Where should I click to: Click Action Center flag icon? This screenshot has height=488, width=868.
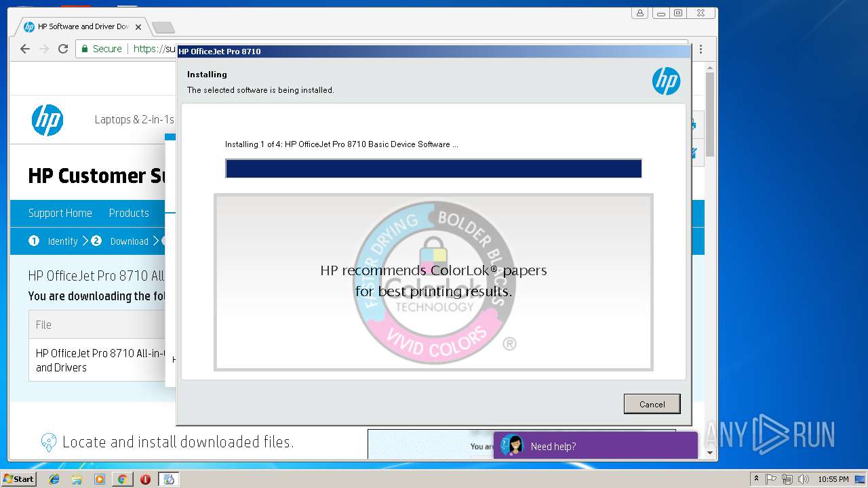pos(771,479)
